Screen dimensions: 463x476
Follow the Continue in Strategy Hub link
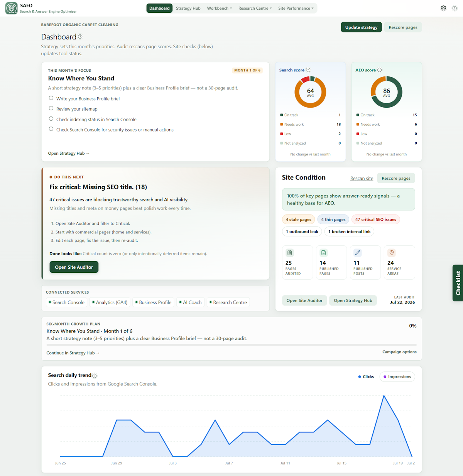(73, 353)
